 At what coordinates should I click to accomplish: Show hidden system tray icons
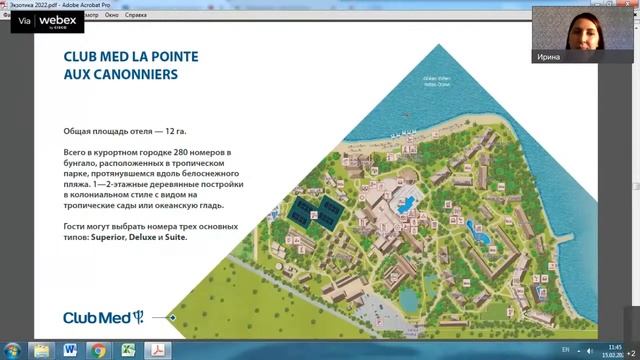[x=579, y=351]
